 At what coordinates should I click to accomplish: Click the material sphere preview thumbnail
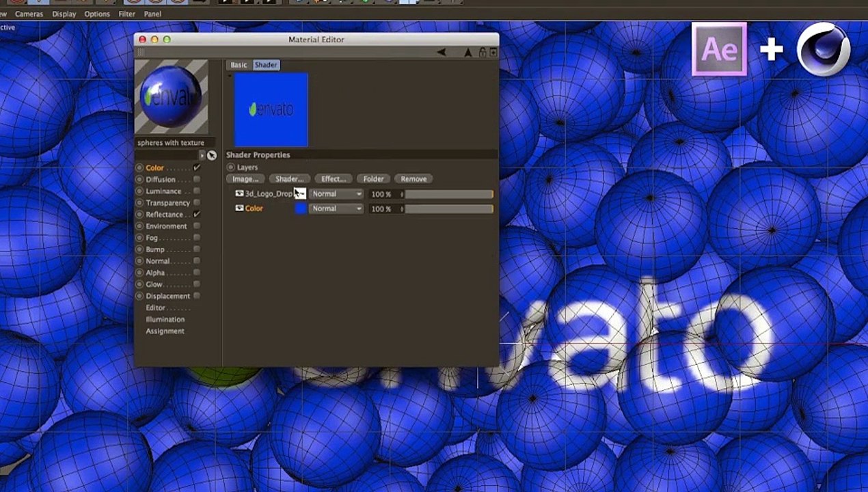172,96
